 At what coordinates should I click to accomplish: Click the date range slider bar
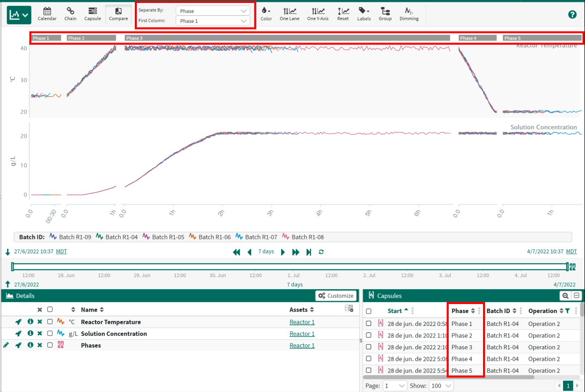(x=290, y=267)
